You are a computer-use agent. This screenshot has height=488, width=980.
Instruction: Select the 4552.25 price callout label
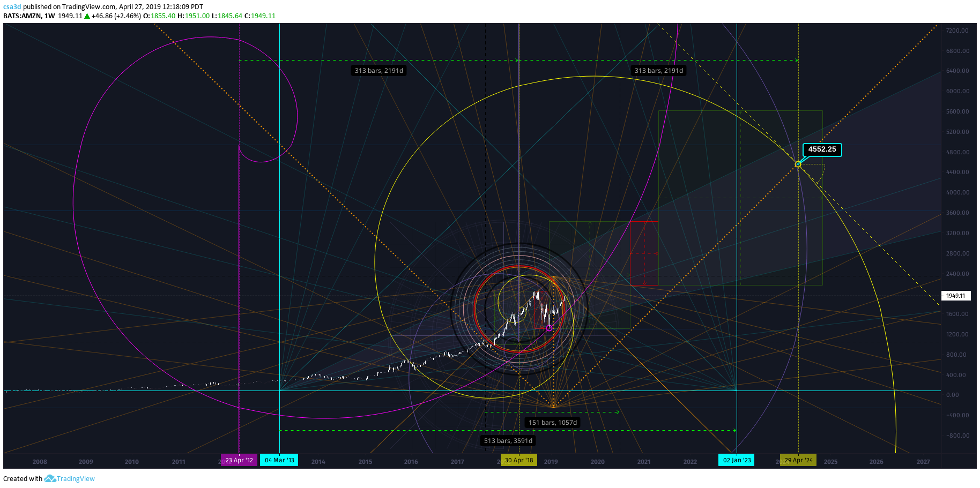point(822,149)
